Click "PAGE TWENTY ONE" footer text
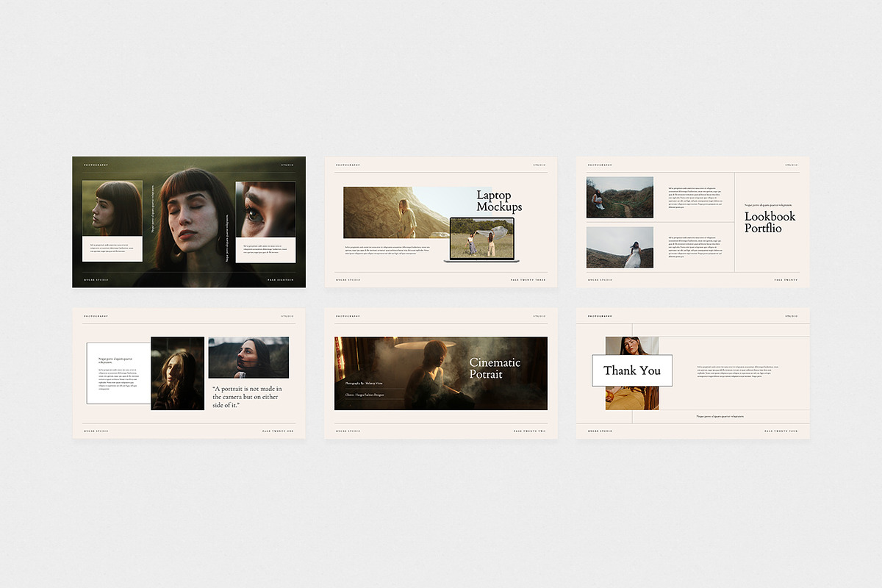Image resolution: width=882 pixels, height=588 pixels. click(x=279, y=431)
